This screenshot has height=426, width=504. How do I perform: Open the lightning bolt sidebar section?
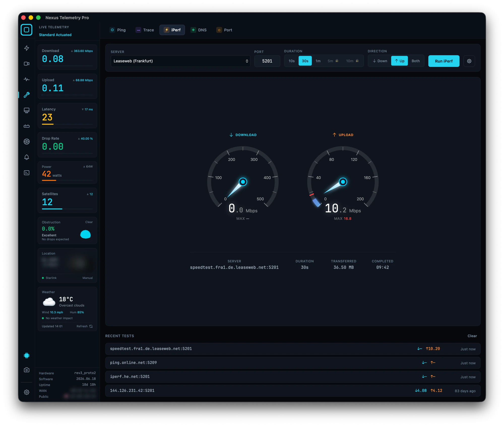click(x=26, y=48)
